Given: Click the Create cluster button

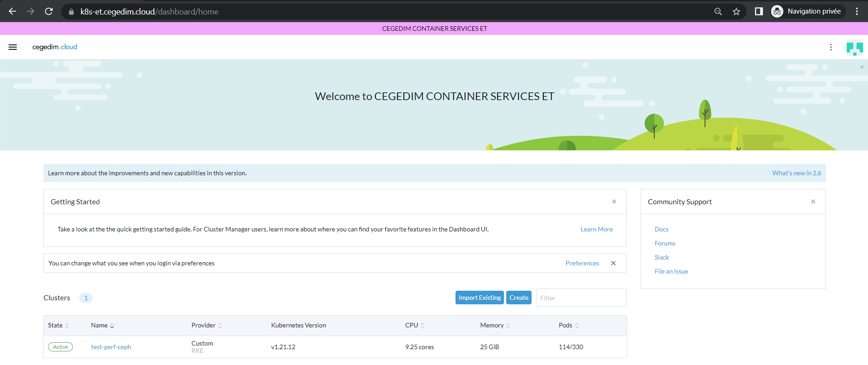Looking at the screenshot, I should (518, 298).
